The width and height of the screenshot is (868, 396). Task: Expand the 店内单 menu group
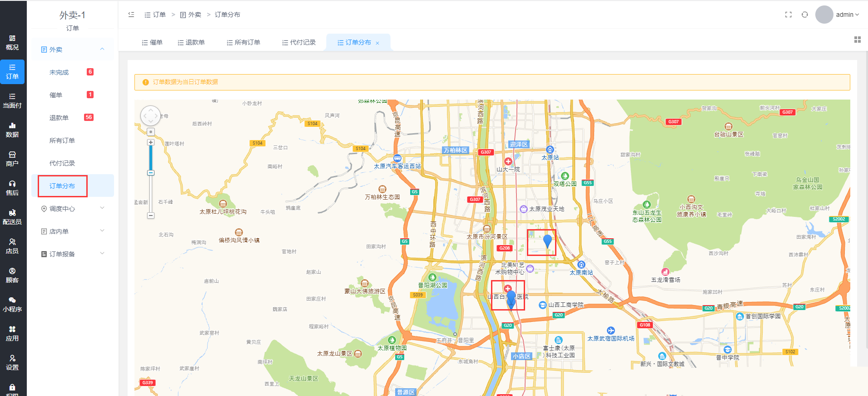[x=73, y=231]
